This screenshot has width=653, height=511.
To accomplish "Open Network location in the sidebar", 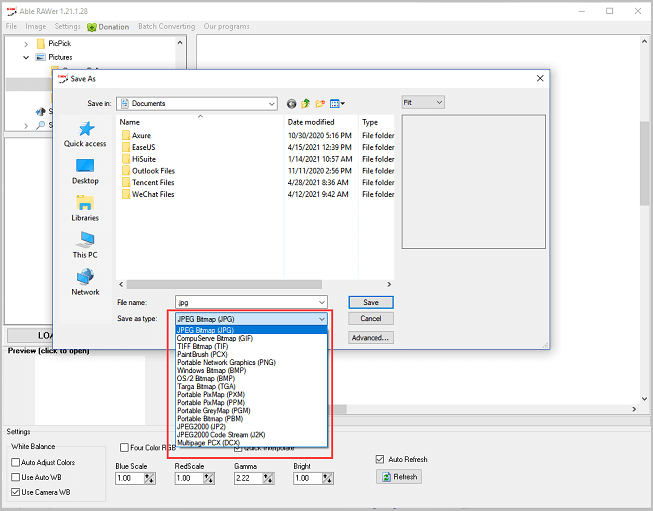I will (85, 281).
